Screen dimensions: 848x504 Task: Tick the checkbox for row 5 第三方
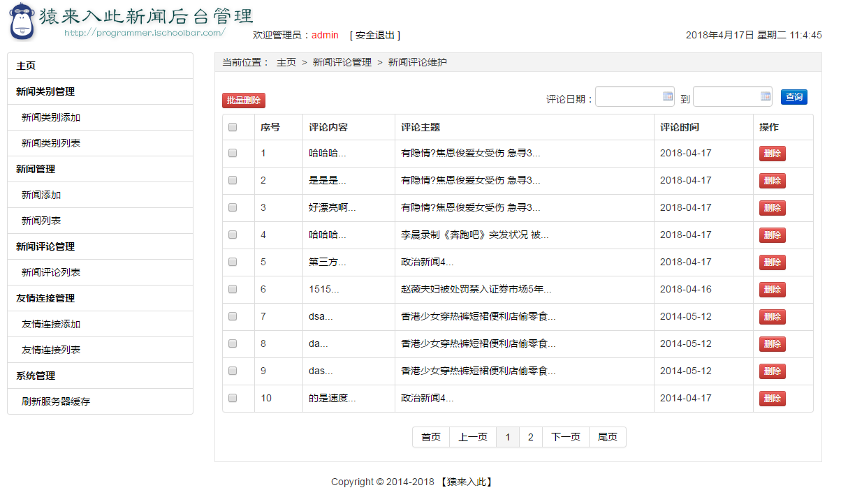click(x=233, y=262)
